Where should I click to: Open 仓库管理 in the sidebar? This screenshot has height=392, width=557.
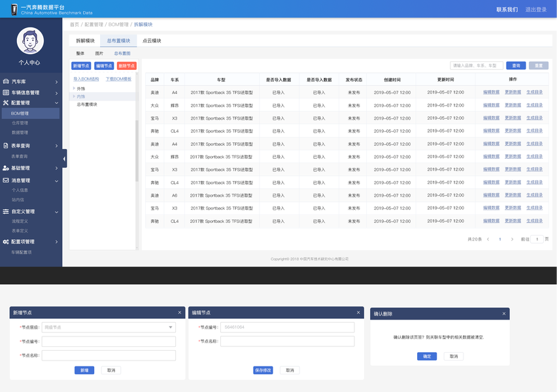[20, 123]
